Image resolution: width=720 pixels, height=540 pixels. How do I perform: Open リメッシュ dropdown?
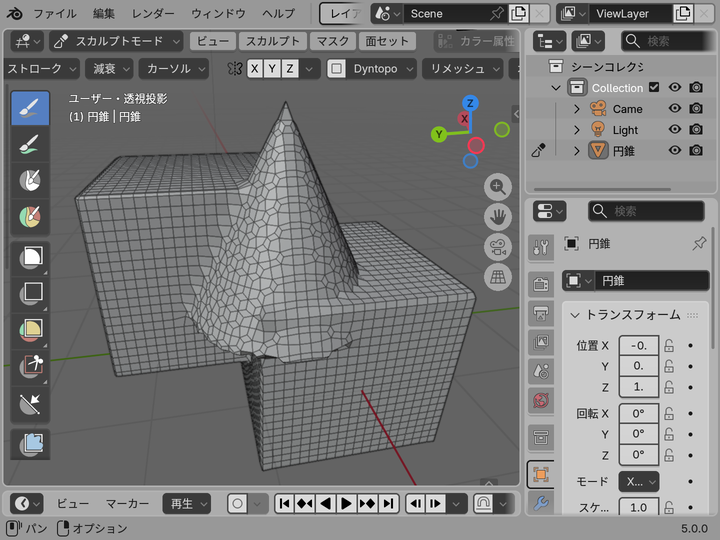tap(462, 69)
